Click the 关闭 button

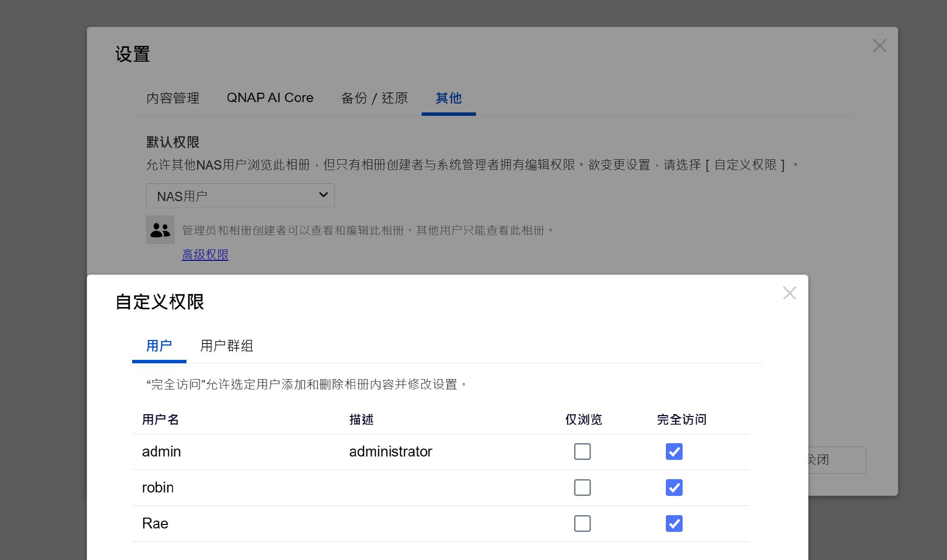pos(820,459)
